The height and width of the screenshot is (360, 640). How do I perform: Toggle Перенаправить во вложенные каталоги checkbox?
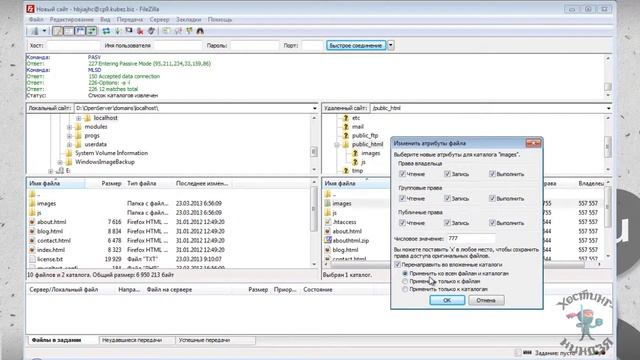[x=398, y=265]
